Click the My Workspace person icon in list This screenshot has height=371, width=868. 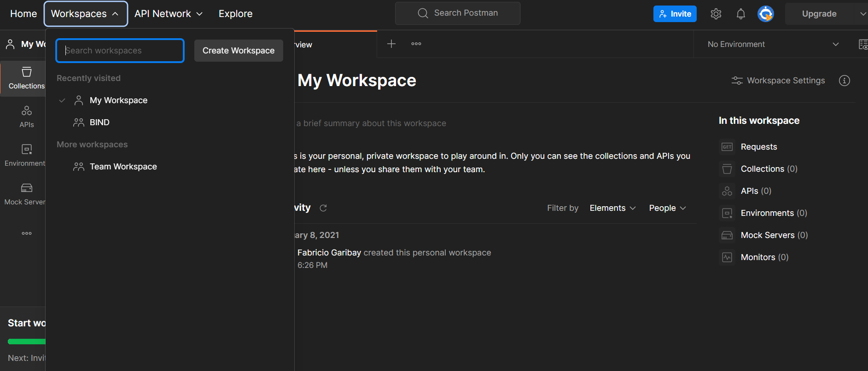click(79, 100)
